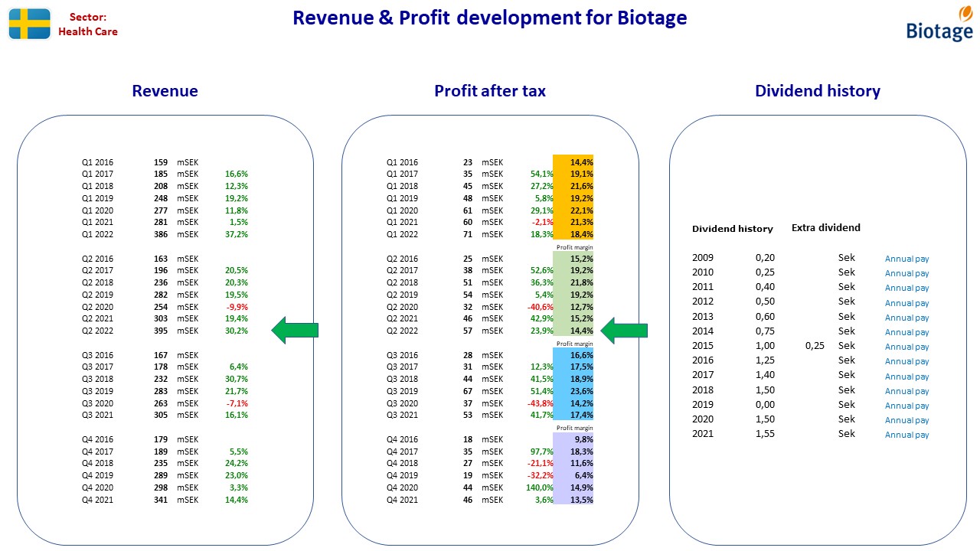Click the Q2 2020 revenue change -9,9%
The height and width of the screenshot is (551, 980).
coord(237,307)
